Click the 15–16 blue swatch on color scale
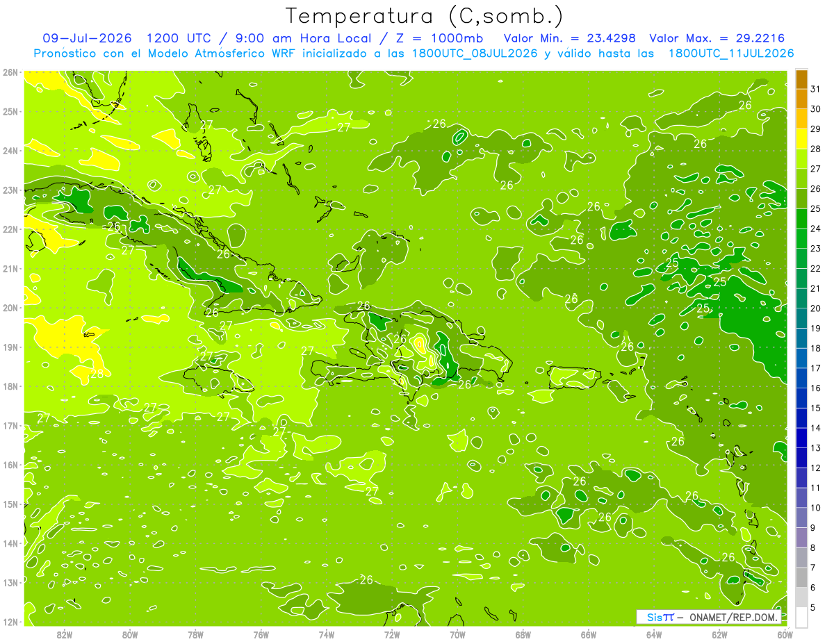 (x=801, y=398)
